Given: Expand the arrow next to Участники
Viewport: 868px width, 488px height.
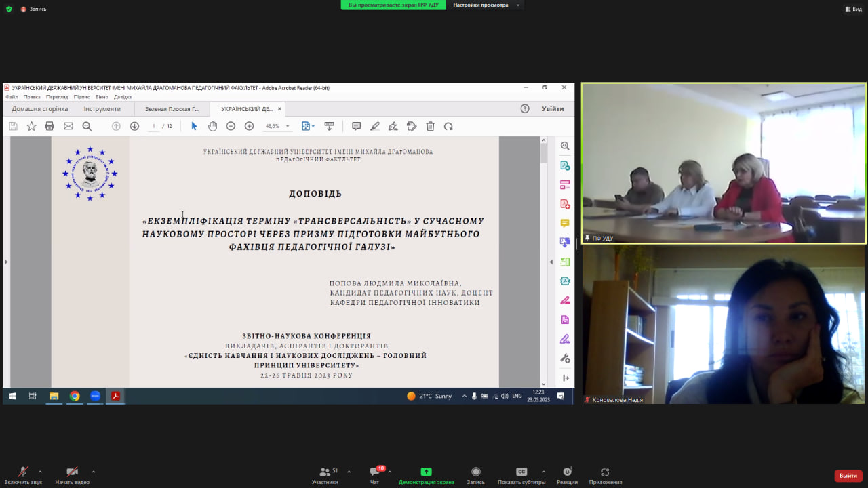Looking at the screenshot, I should [349, 471].
